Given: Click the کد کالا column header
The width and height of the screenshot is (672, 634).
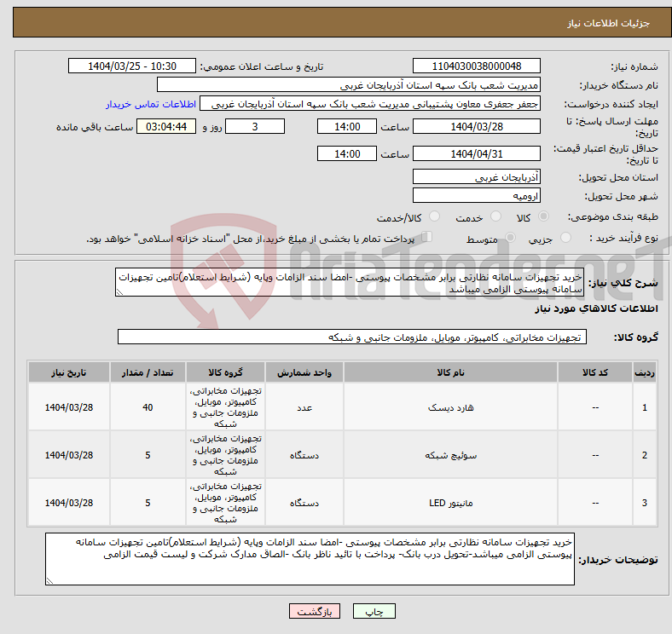Looking at the screenshot, I should [595, 372].
